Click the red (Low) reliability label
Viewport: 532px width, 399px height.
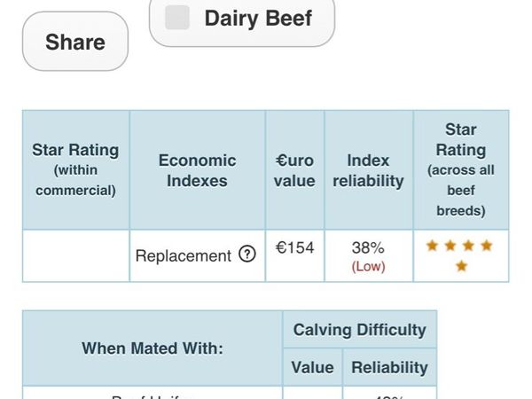[369, 267]
